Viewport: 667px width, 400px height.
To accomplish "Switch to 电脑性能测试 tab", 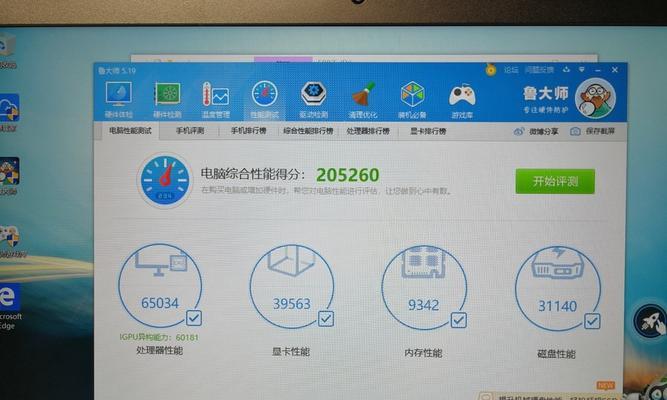I will [130, 131].
